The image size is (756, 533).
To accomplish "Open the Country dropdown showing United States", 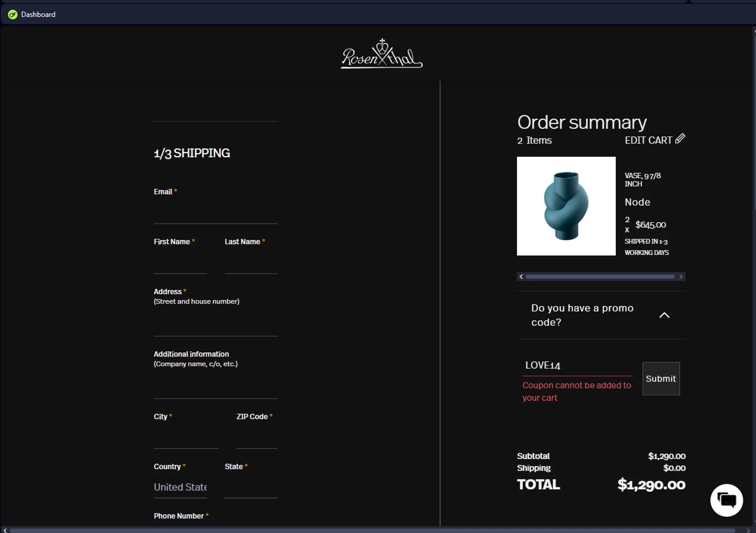I will click(180, 487).
